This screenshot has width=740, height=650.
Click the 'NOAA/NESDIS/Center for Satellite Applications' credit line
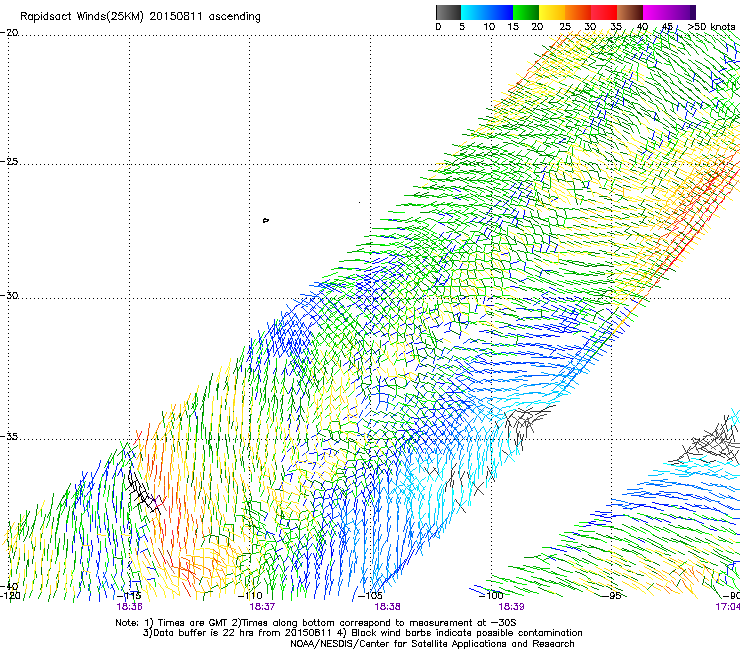tap(432, 644)
